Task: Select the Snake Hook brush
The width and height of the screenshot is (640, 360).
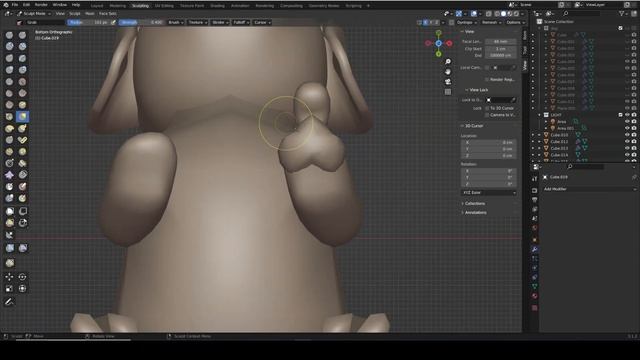Action: point(22,128)
